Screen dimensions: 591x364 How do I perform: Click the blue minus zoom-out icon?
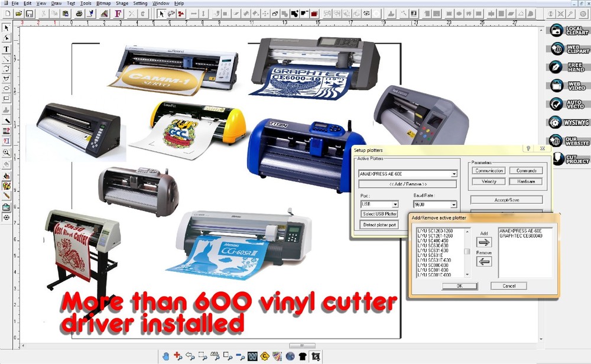[240, 356]
